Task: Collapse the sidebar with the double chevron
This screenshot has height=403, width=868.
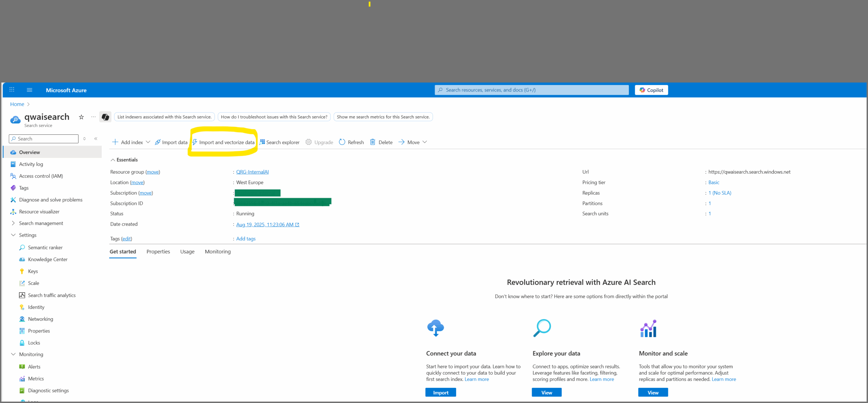Action: pyautogui.click(x=96, y=139)
